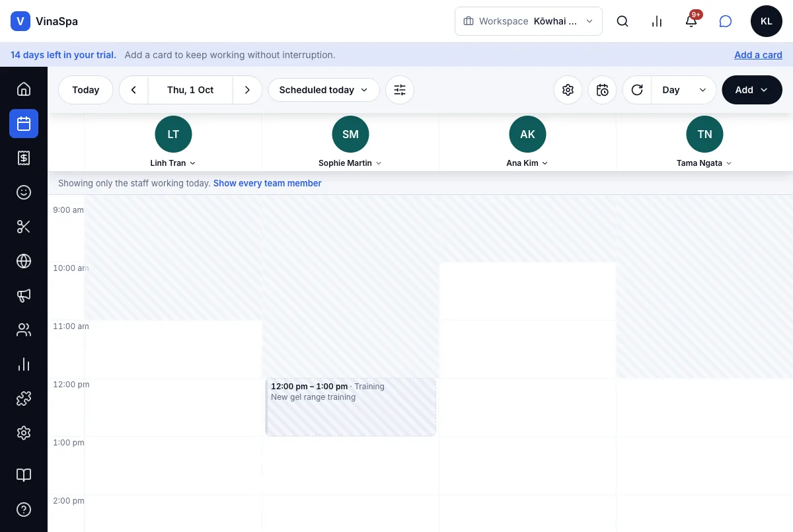Screen dimensions: 793x532
Task: Click the search magnifier in header
Action: click(623, 21)
